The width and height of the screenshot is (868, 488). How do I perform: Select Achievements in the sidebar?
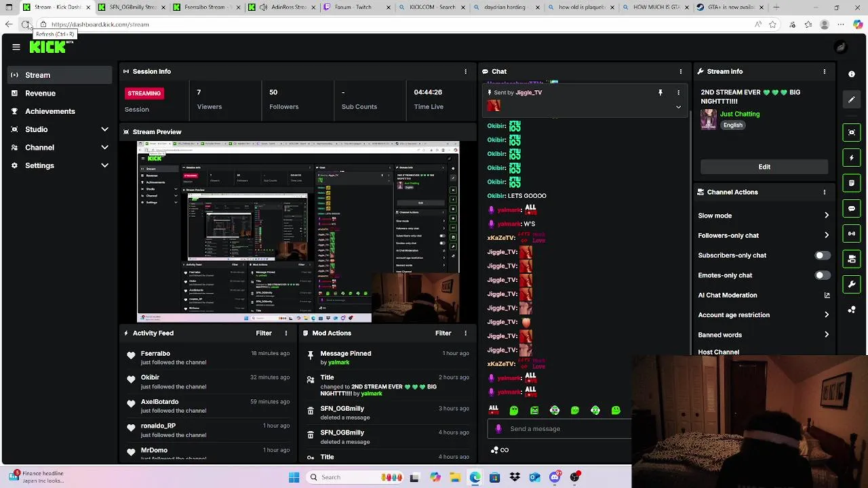pos(60,111)
